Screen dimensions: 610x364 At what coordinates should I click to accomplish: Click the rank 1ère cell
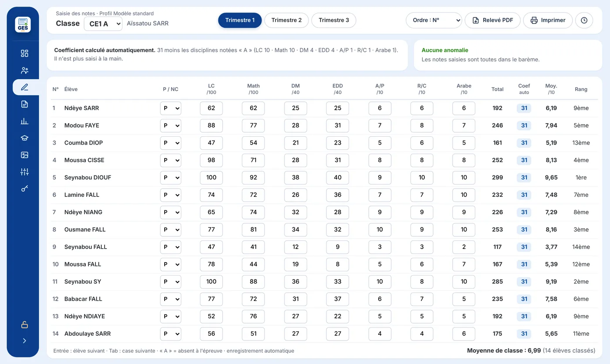pyautogui.click(x=581, y=178)
